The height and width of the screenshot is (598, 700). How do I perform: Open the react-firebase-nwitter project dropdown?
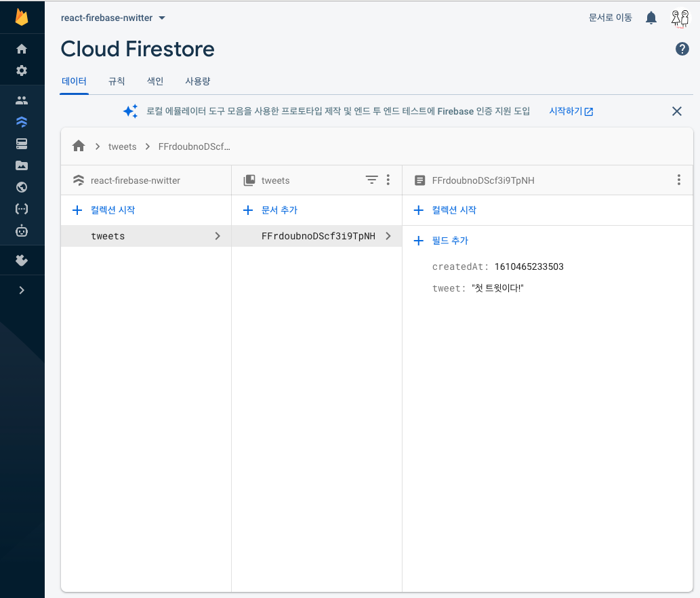[x=113, y=18]
